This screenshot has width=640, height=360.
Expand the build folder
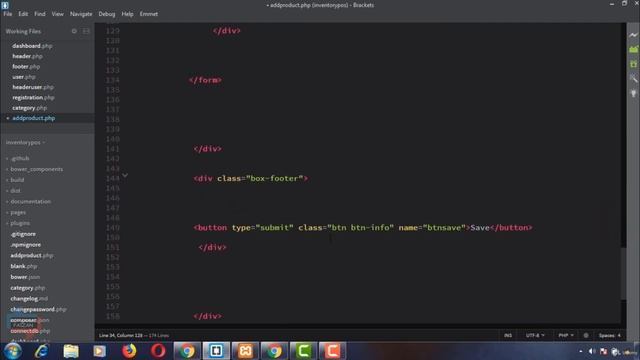point(17,180)
